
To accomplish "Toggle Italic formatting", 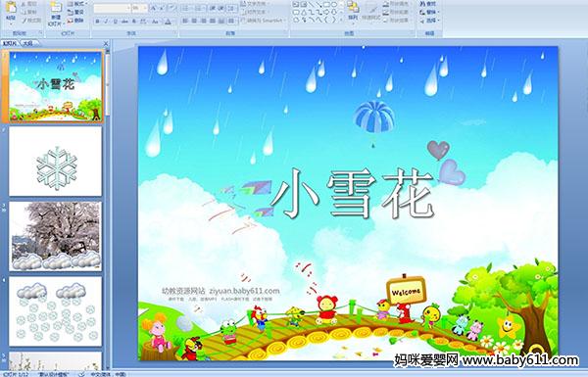I will point(106,22).
